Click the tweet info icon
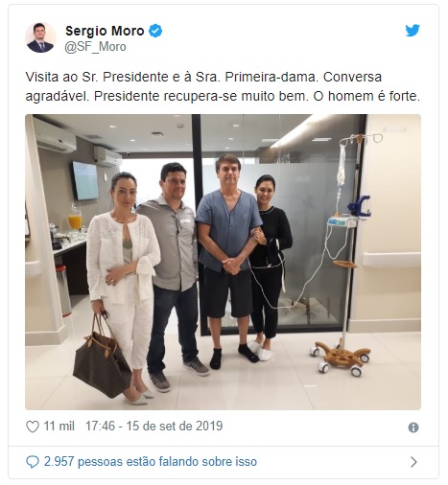The image size is (448, 485). tap(413, 427)
